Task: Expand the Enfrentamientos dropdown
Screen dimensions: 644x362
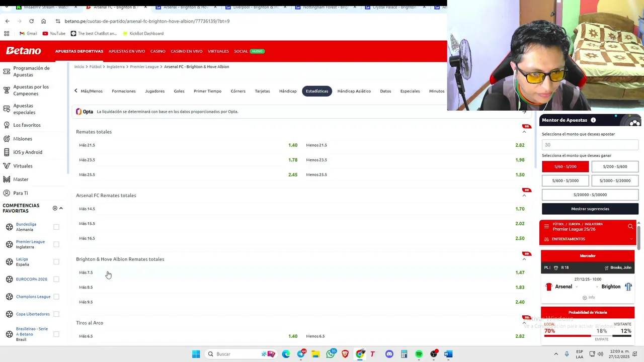Action: tap(631, 239)
